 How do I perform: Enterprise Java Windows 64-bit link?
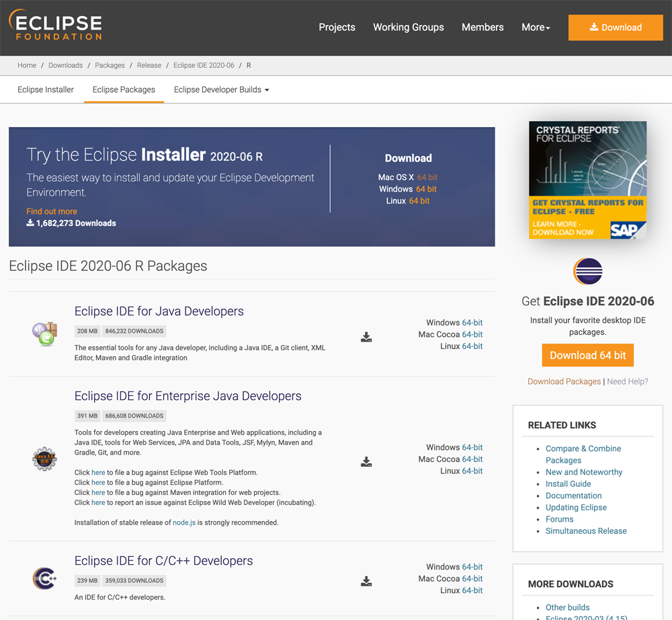(472, 447)
